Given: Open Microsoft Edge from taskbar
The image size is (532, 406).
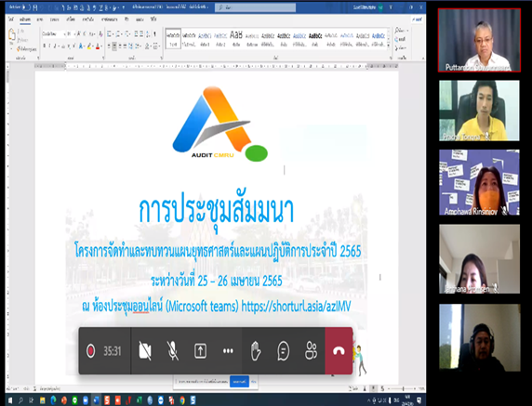Looking at the screenshot, I should click(x=53, y=400).
